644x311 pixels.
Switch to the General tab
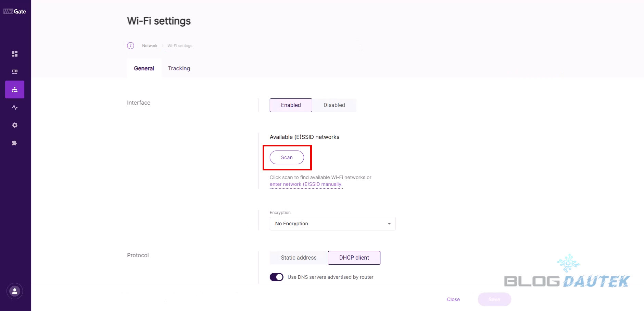point(144,69)
